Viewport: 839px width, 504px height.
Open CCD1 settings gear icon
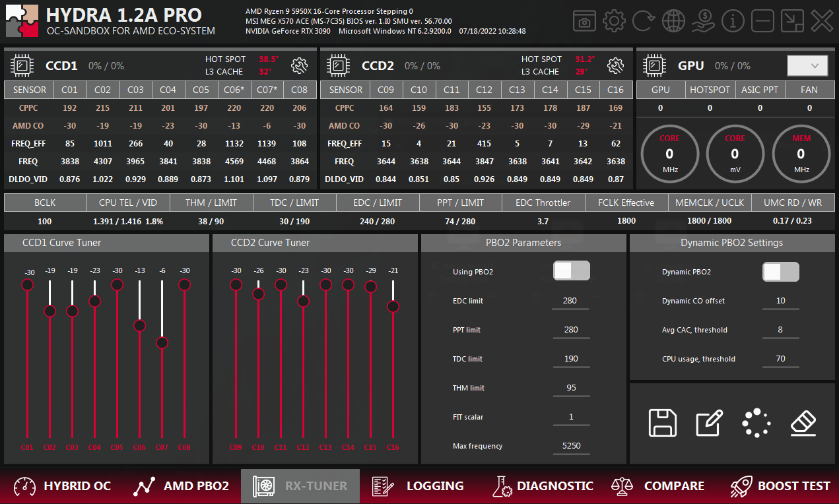point(300,65)
